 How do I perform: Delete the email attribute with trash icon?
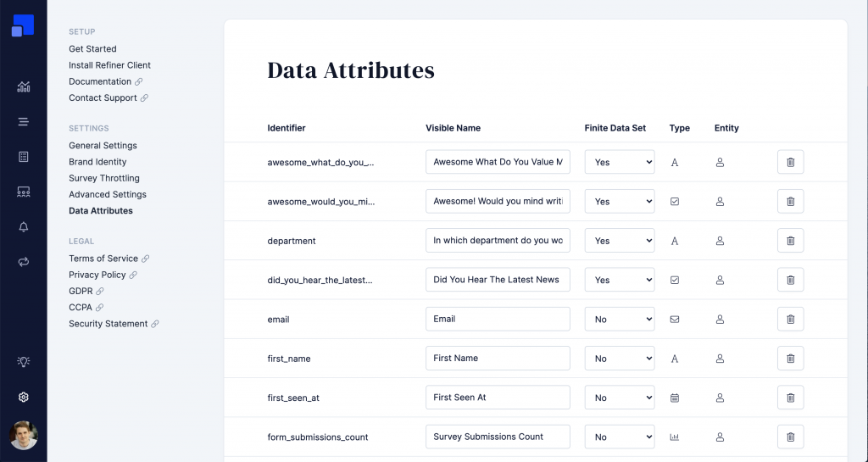[791, 320]
